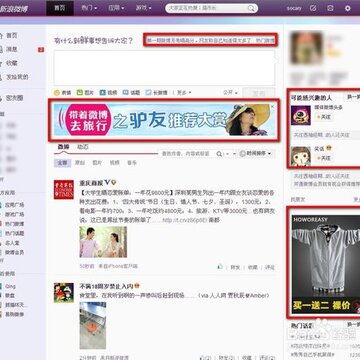The width and height of the screenshot is (360, 360).
Task: Open 首页 in the left sidebar
Action: (x=12, y=36)
